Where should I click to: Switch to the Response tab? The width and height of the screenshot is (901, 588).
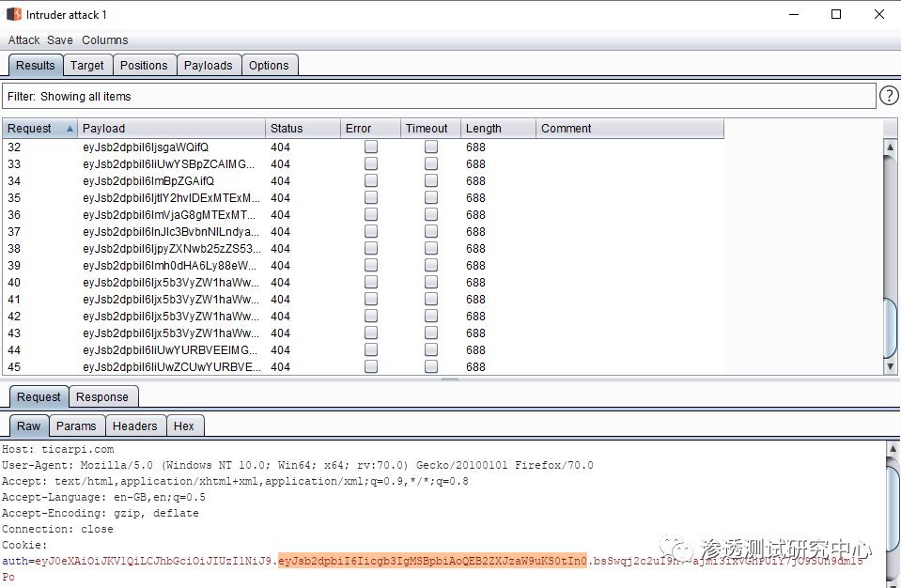point(102,396)
